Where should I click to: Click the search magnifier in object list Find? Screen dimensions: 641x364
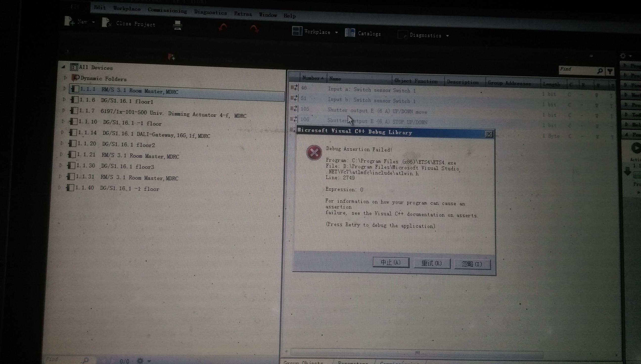[x=600, y=71]
